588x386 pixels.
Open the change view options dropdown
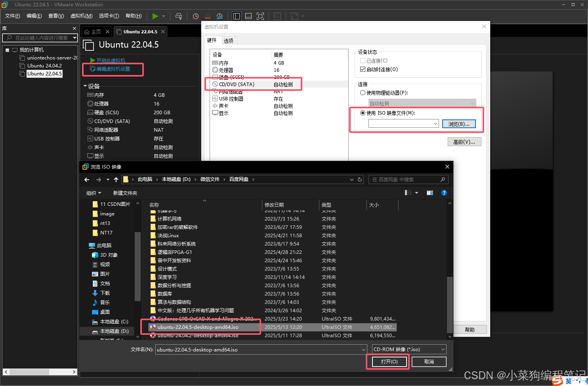click(x=416, y=193)
